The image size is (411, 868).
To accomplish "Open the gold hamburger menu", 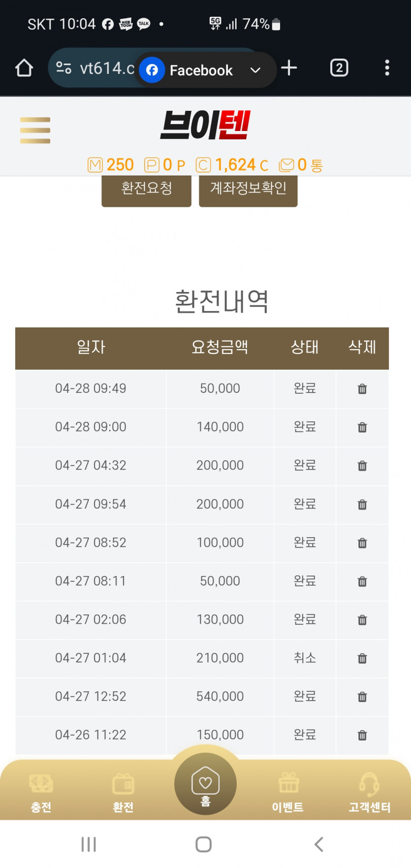I will click(x=35, y=130).
